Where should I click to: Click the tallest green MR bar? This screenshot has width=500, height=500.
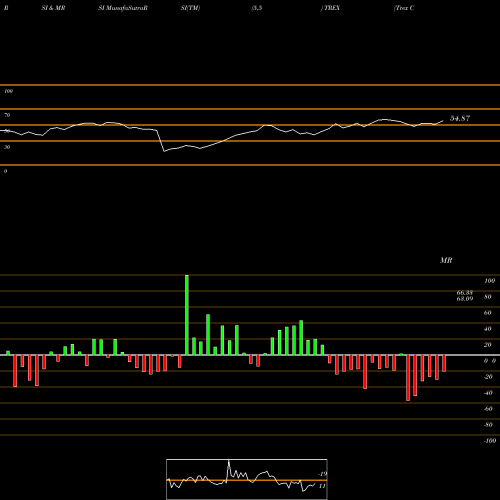[187, 315]
